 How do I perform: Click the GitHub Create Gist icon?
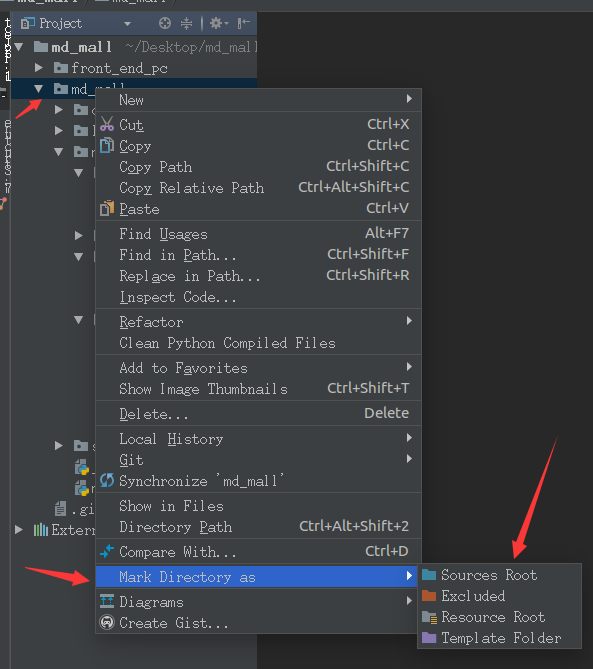click(107, 622)
